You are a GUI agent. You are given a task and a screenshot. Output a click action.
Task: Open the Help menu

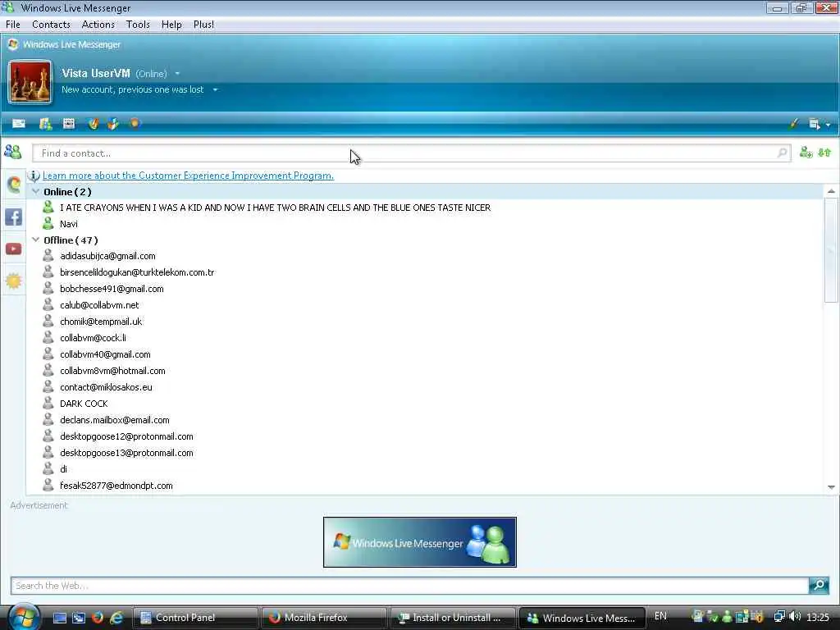(x=171, y=25)
